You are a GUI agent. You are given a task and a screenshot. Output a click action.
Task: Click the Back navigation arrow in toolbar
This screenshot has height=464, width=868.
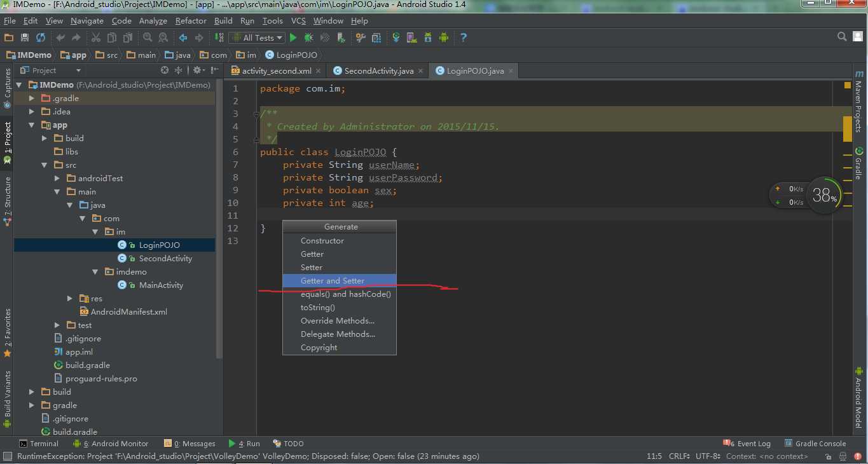tap(183, 38)
